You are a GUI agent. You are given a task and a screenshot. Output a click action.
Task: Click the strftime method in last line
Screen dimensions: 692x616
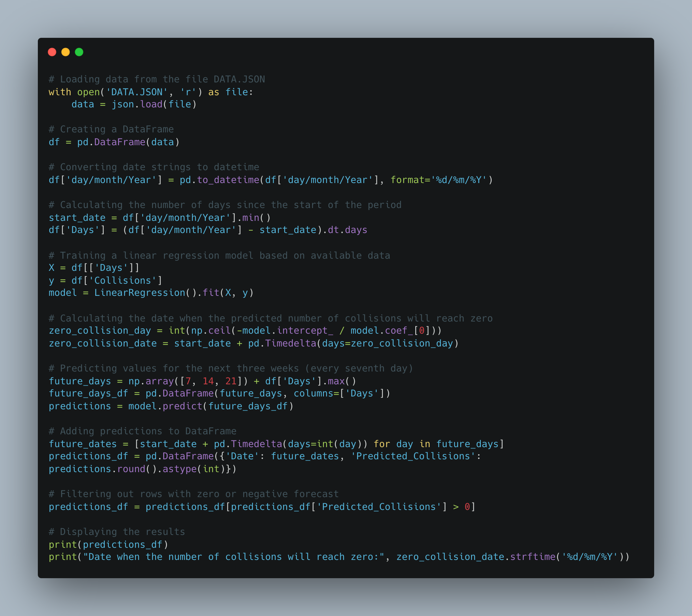(533, 557)
